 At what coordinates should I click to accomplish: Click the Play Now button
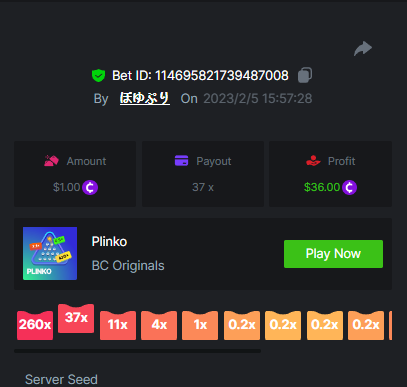(x=333, y=254)
